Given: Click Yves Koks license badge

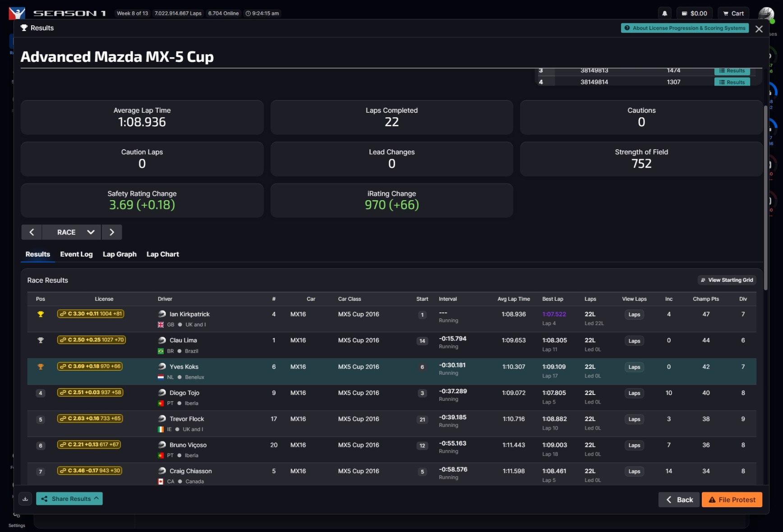Looking at the screenshot, I should (90, 366).
